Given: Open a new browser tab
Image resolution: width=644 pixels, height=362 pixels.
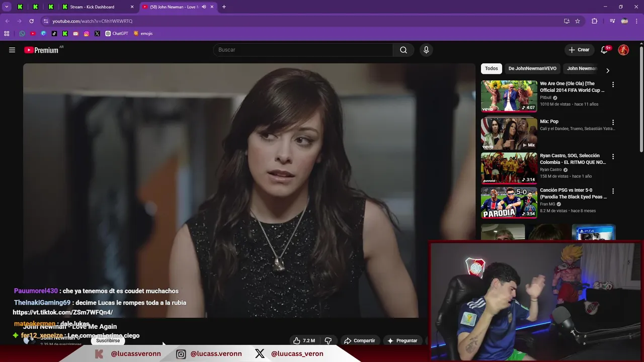Looking at the screenshot, I should coord(224,7).
